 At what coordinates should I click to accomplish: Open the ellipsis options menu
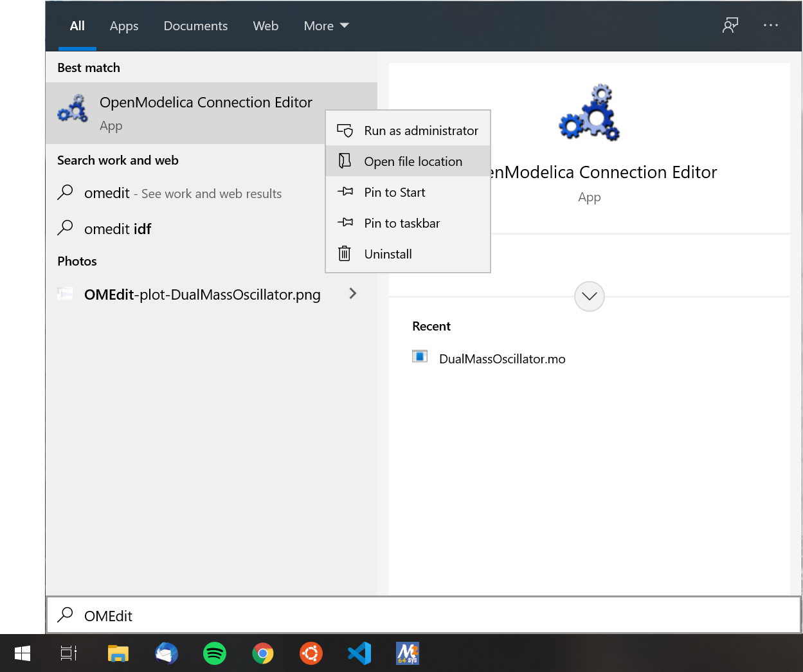[x=770, y=25]
